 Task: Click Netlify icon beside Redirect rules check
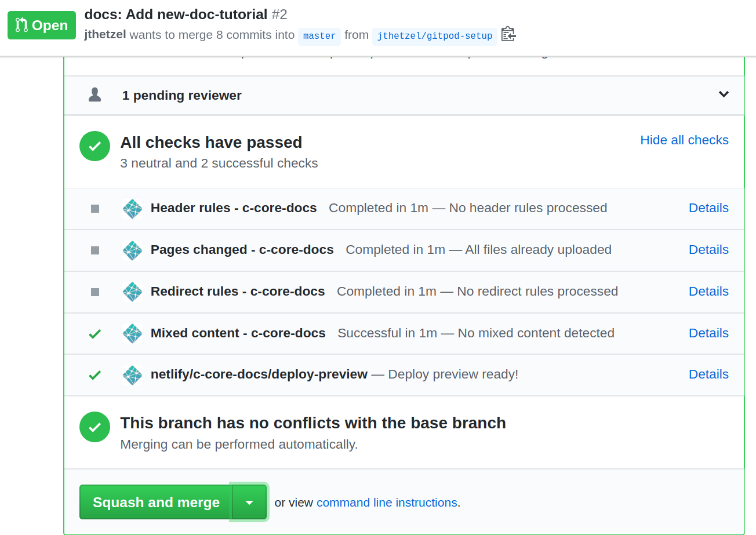pos(133,292)
